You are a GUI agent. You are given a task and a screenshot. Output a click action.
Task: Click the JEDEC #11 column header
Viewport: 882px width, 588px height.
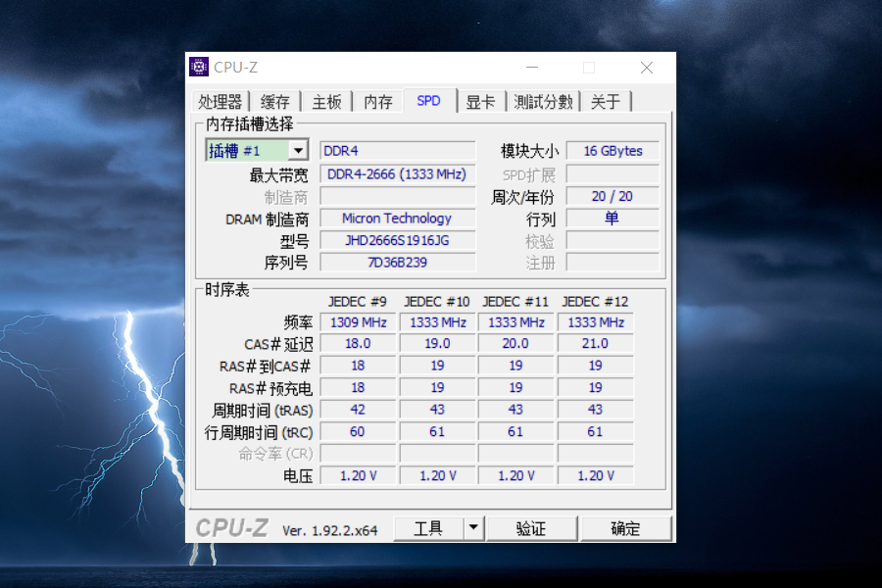515,302
